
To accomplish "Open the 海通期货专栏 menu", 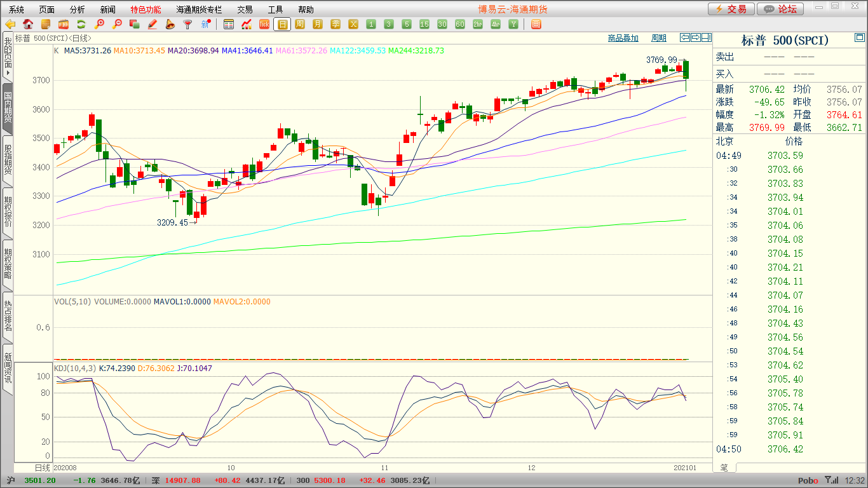I will pos(200,10).
